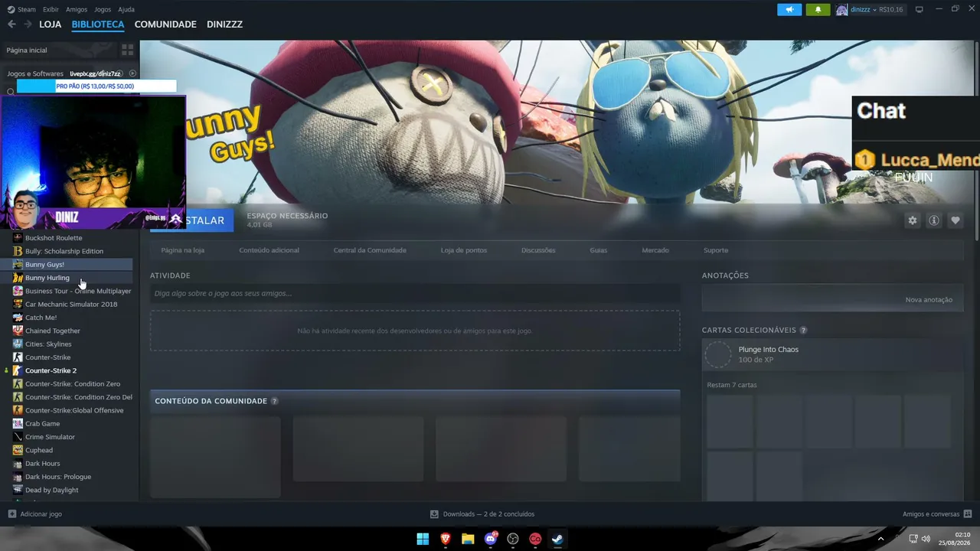Open File Explorer from the taskbar
The image size is (980, 551).
(x=468, y=539)
